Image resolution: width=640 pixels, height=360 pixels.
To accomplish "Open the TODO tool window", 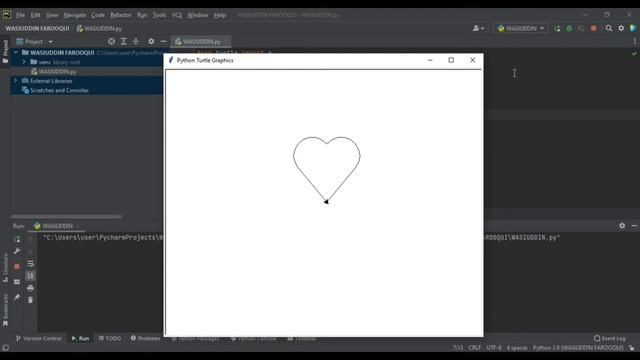I will coord(110,338).
